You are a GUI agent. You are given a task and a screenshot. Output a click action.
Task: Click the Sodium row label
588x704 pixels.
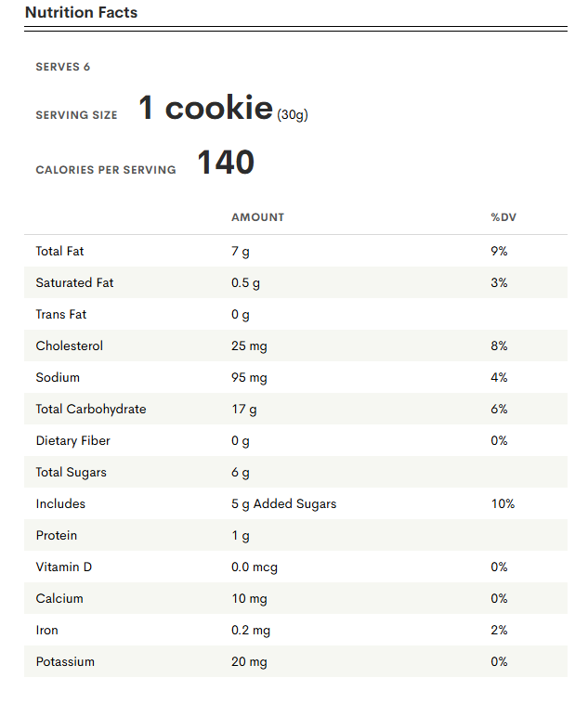coord(58,377)
